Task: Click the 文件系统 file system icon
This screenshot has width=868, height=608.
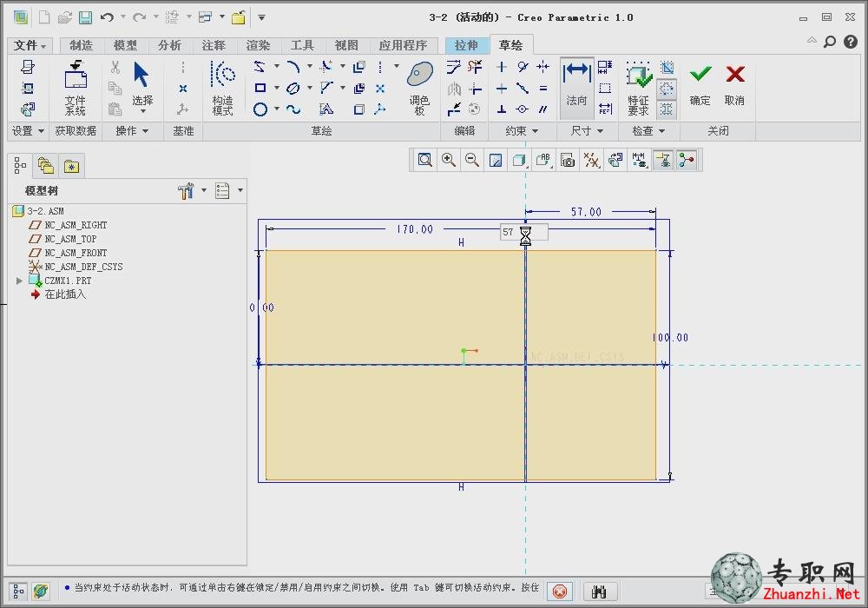Action: (76, 88)
